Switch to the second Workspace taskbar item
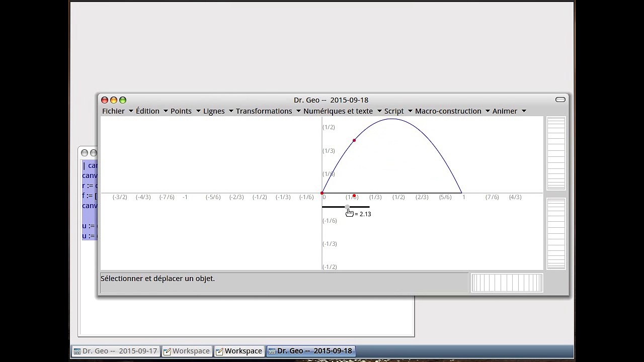The image size is (644, 362). coord(239,351)
